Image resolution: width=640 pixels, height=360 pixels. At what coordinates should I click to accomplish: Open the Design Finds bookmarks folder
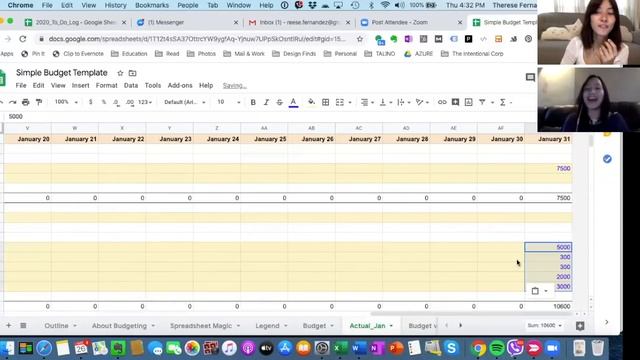[294, 53]
